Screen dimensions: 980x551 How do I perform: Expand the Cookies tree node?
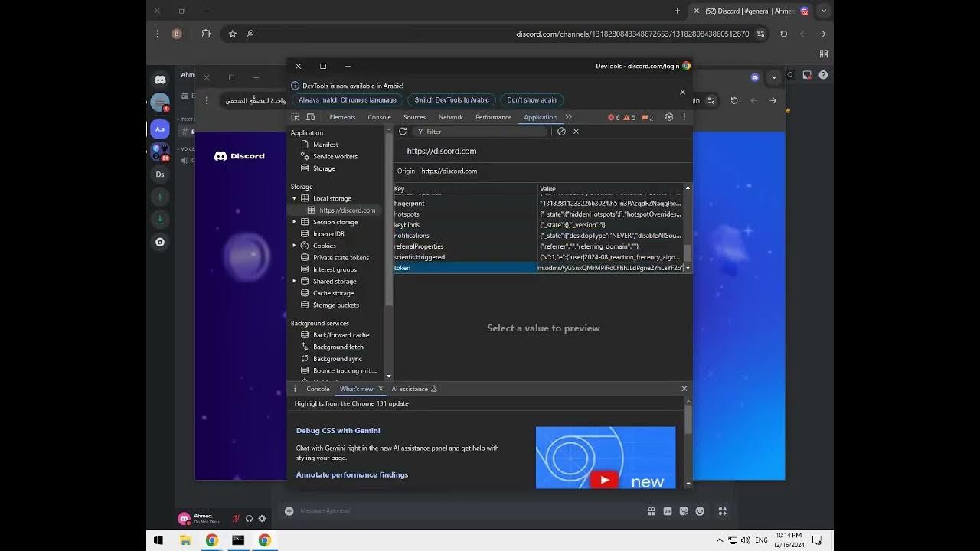pos(294,246)
